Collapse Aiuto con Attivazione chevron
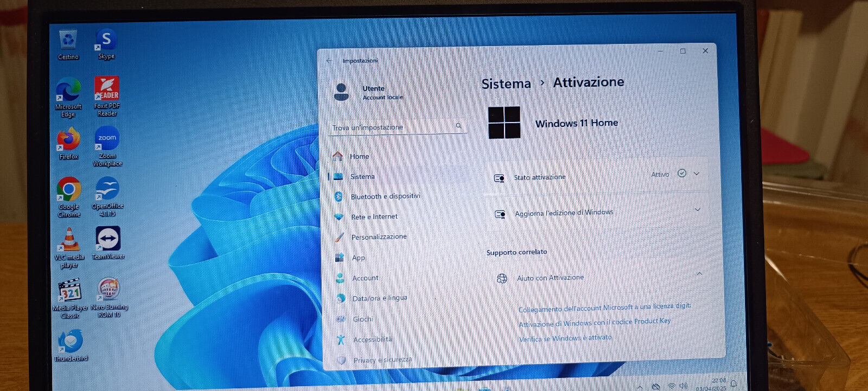 click(699, 274)
